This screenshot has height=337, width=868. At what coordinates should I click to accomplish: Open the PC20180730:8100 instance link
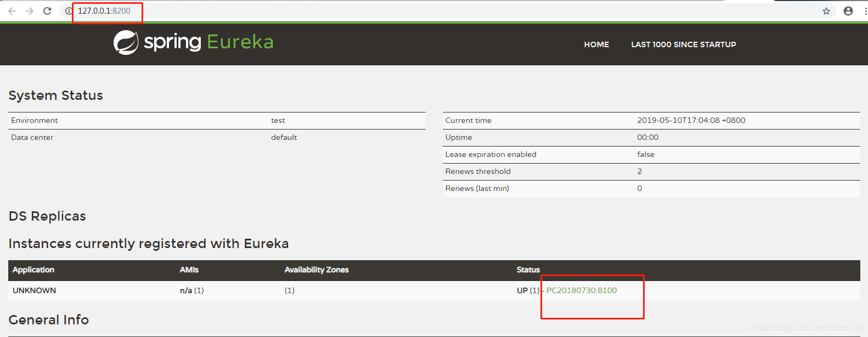point(582,290)
